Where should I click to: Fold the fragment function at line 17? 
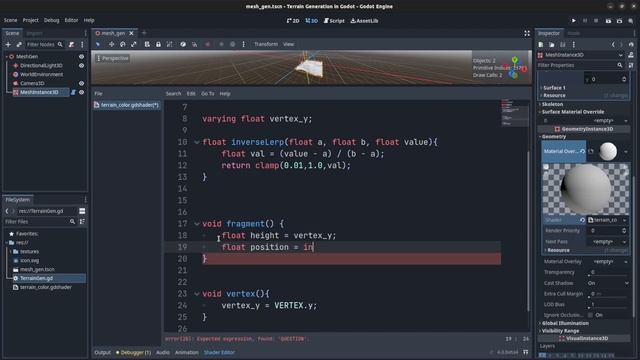(x=197, y=224)
